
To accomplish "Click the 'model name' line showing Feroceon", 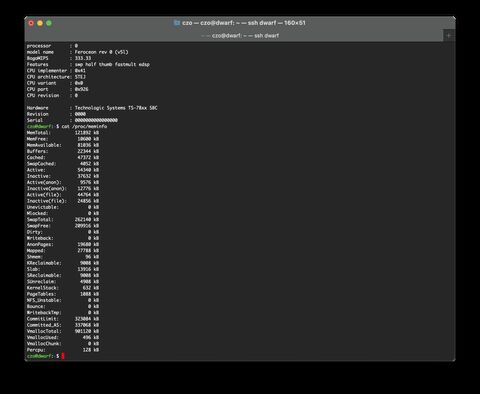I will coord(77,52).
